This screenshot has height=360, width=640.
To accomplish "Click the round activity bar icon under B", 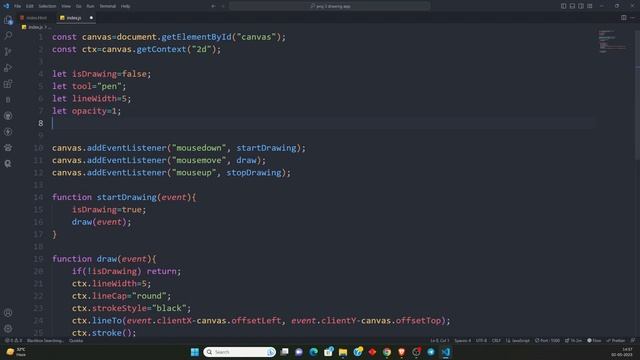I will coord(8,116).
